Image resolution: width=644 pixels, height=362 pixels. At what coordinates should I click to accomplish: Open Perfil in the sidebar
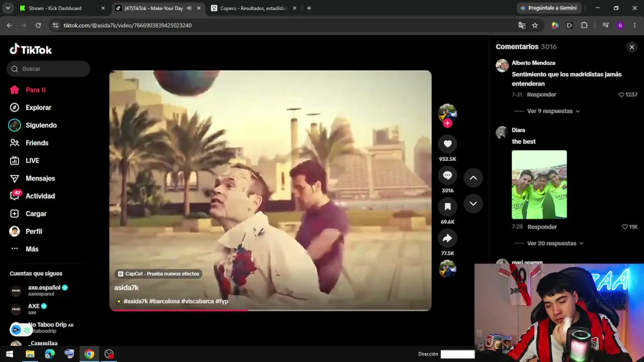[26, 231]
